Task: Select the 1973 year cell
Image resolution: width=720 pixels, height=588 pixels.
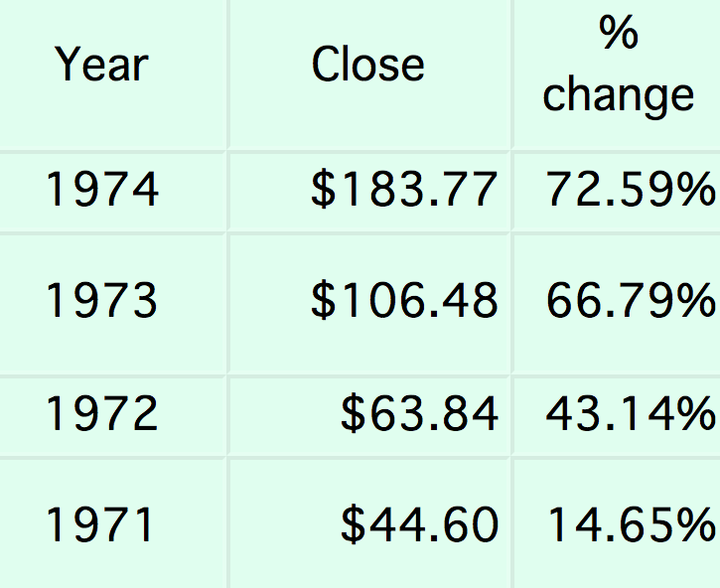Action: (102, 300)
